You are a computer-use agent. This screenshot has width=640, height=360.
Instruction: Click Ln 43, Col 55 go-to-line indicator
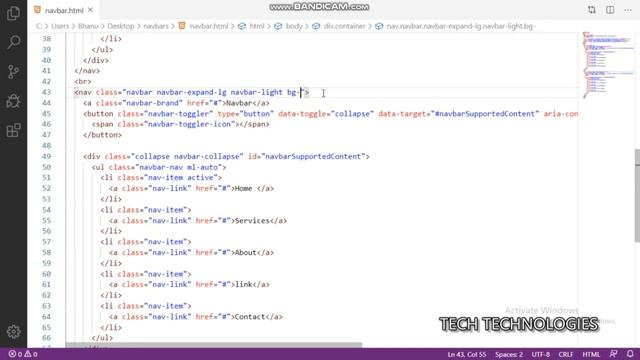pos(467,354)
